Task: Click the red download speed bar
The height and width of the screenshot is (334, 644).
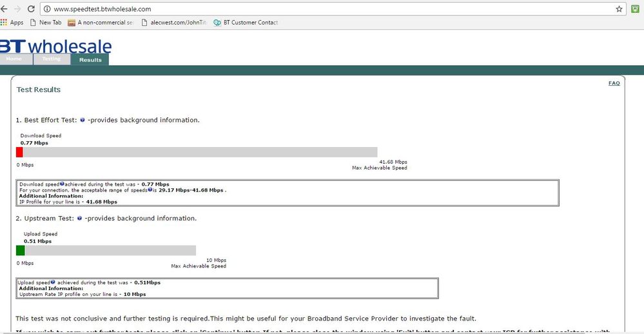Action: [x=19, y=152]
